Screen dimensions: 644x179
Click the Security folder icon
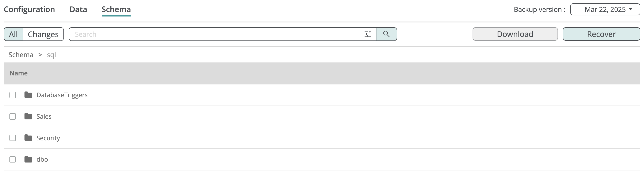(x=28, y=138)
